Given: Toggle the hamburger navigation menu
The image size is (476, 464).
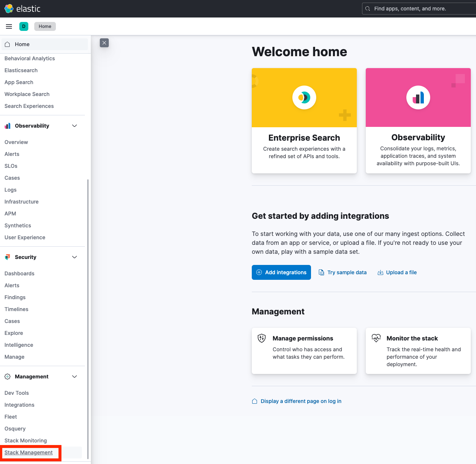Looking at the screenshot, I should [9, 26].
